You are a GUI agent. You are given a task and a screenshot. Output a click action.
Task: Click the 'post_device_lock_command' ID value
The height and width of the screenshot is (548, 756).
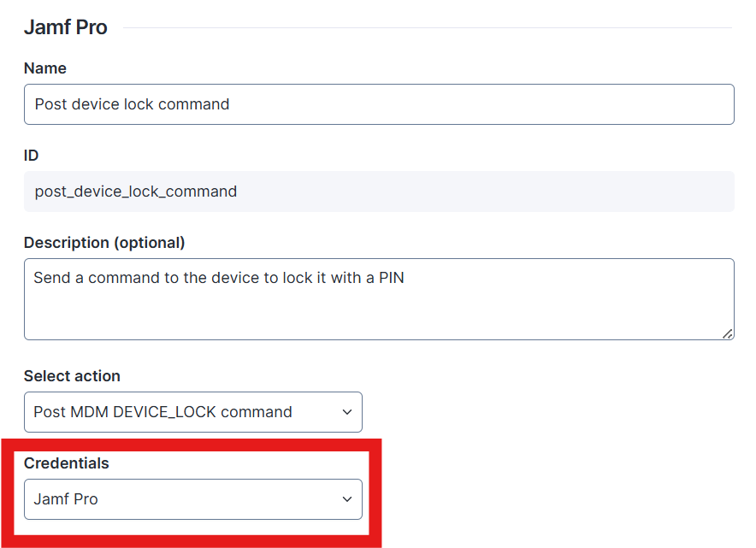135,192
